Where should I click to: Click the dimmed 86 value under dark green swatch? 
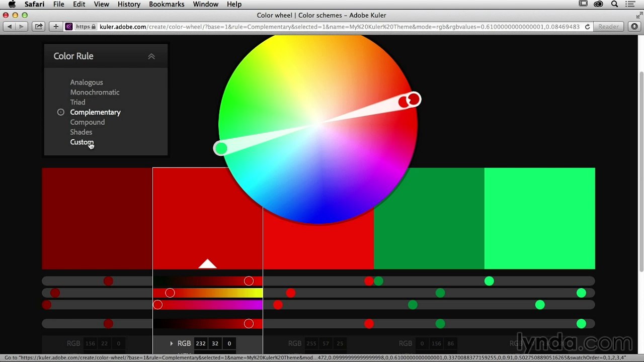coord(450,343)
